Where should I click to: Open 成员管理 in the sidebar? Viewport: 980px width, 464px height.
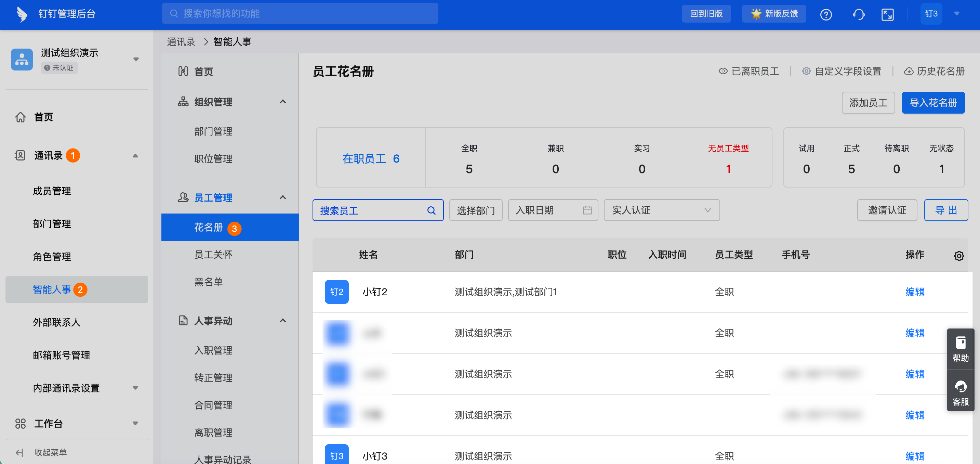pos(52,191)
